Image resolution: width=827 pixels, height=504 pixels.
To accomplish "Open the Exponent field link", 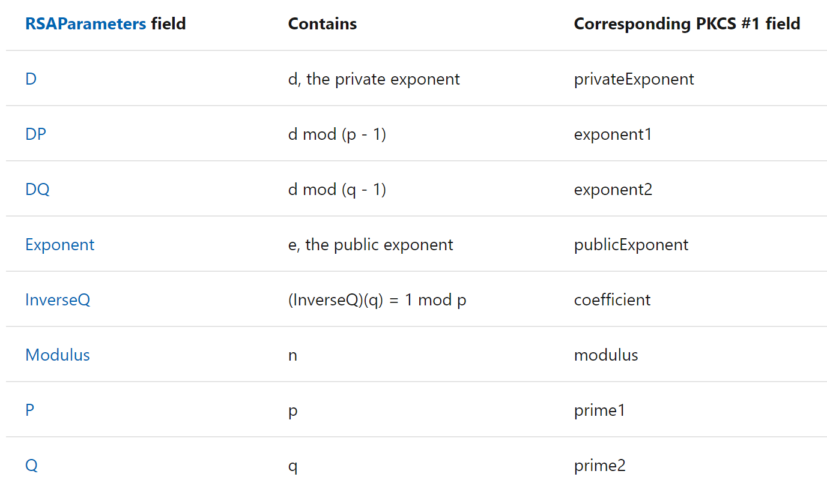I will pyautogui.click(x=60, y=245).
